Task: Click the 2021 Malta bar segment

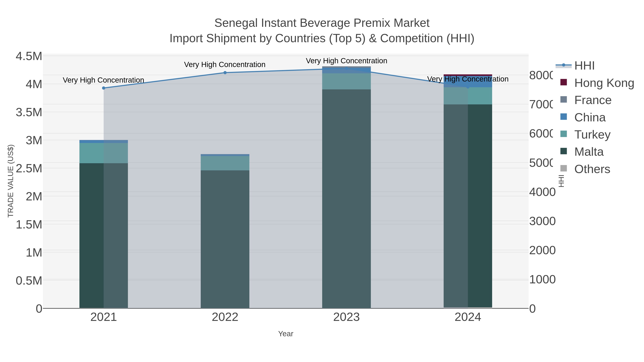Action: tap(104, 236)
